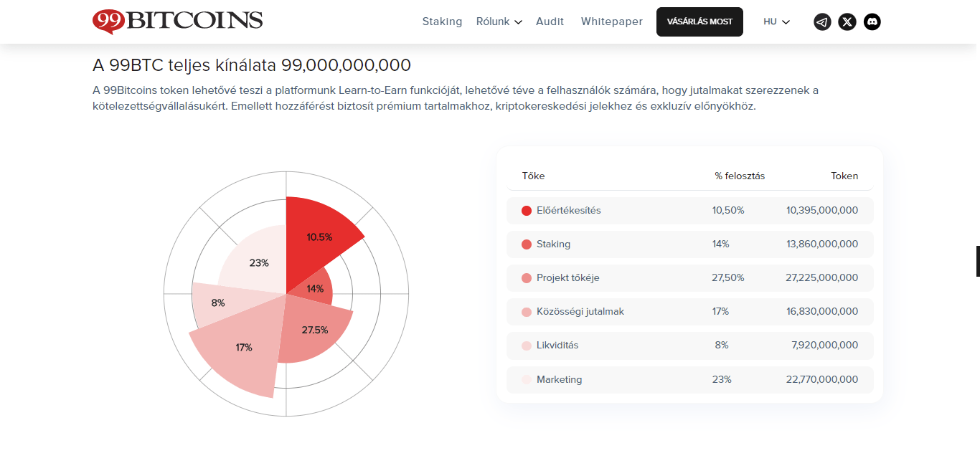
Task: Click the Likviditás color dot
Action: click(x=527, y=346)
